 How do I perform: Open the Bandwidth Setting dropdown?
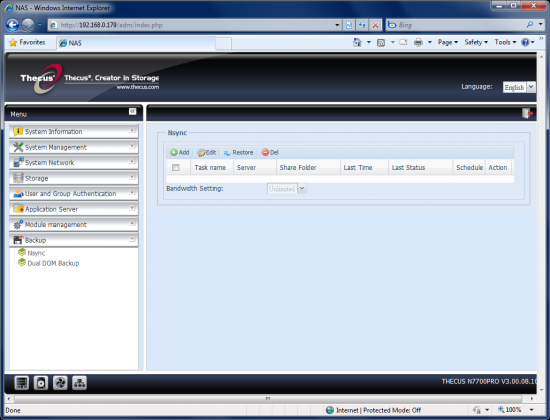tap(302, 188)
